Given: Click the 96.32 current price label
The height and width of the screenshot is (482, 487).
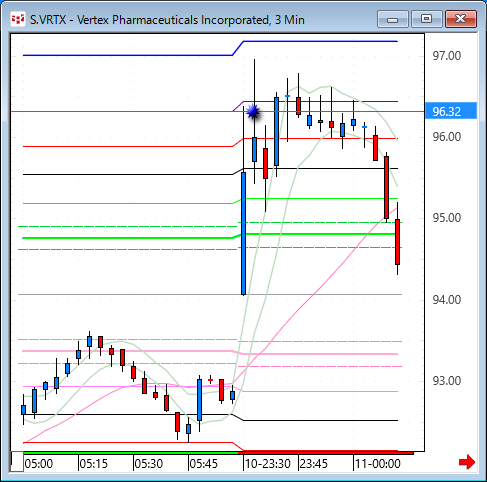Looking at the screenshot, I should click(x=451, y=111).
